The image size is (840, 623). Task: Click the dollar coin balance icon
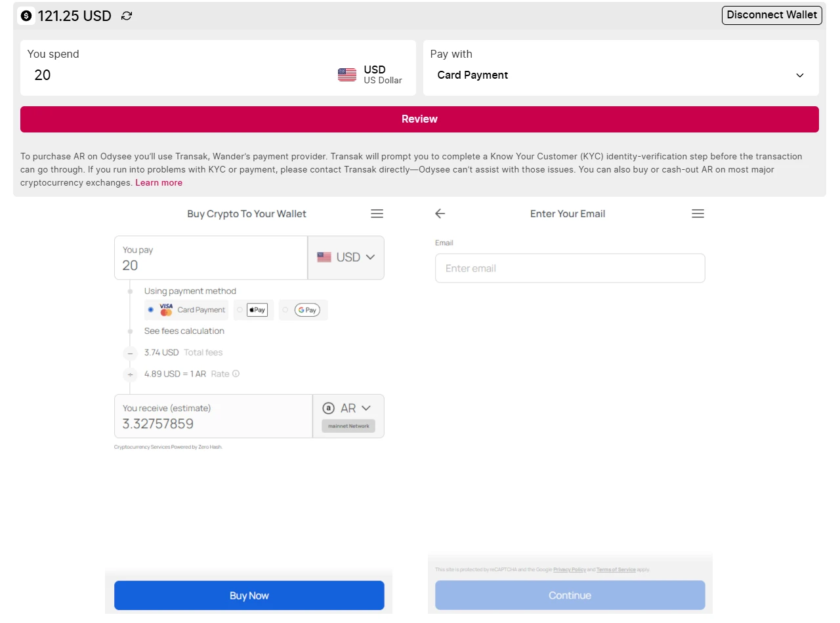pos(26,16)
